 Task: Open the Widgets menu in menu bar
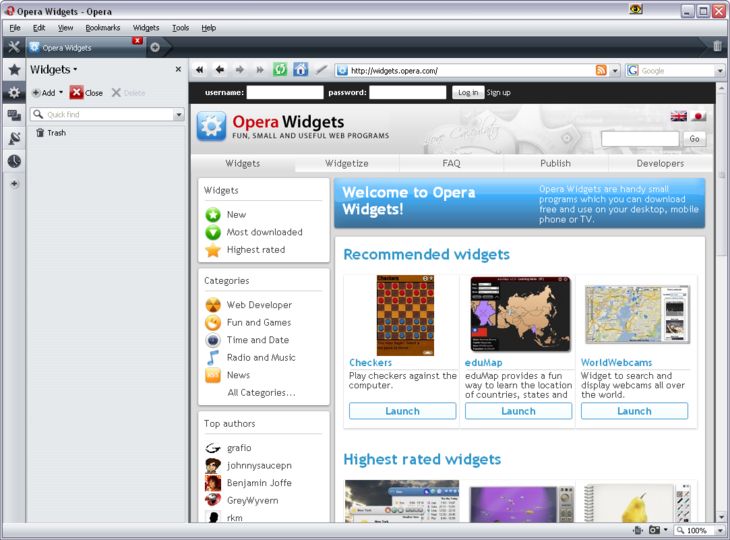(146, 28)
